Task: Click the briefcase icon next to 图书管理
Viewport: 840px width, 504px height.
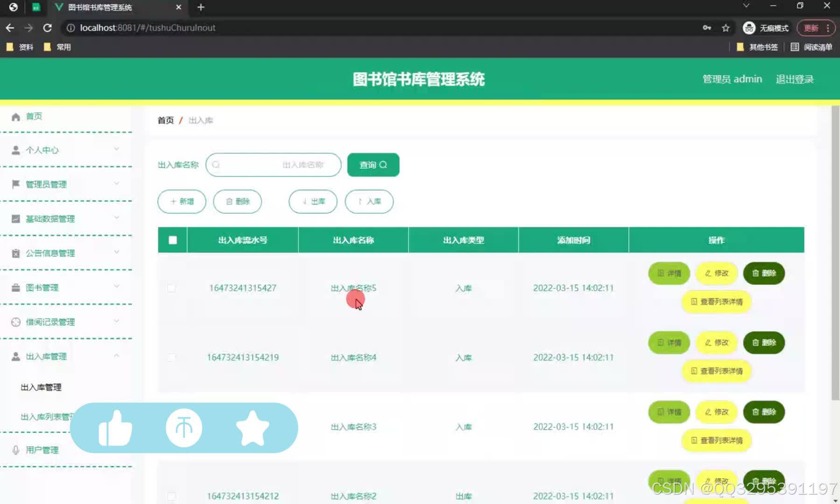Action: tap(16, 287)
